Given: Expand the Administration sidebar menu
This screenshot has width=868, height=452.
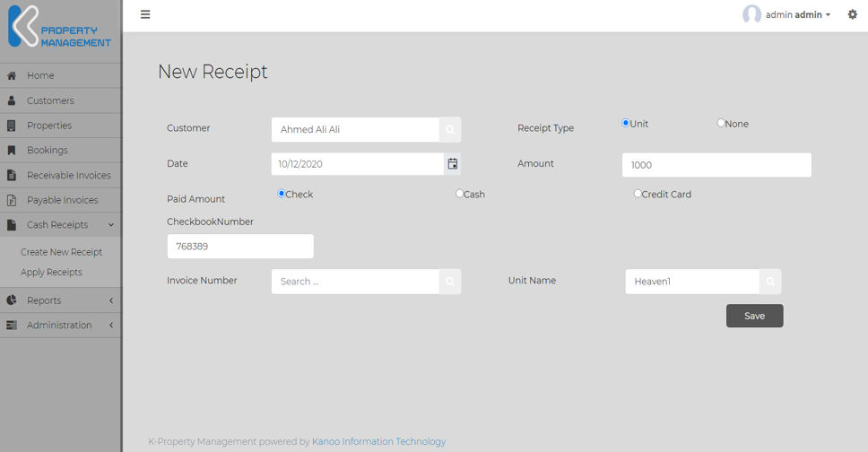Looking at the screenshot, I should pos(60,325).
